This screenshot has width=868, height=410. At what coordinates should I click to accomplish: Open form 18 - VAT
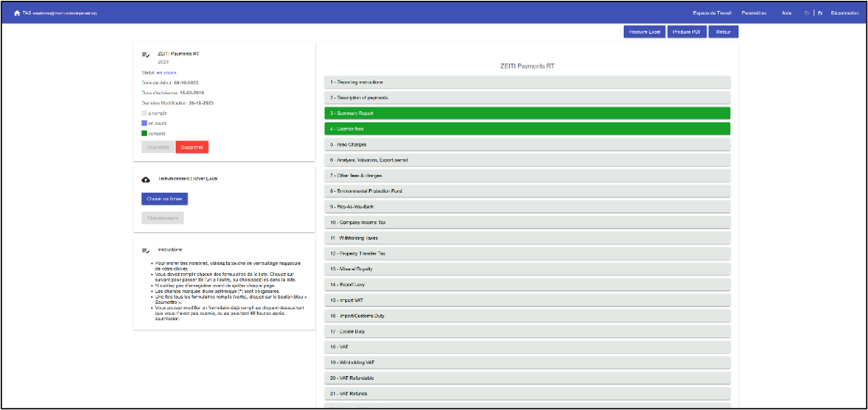(527, 347)
